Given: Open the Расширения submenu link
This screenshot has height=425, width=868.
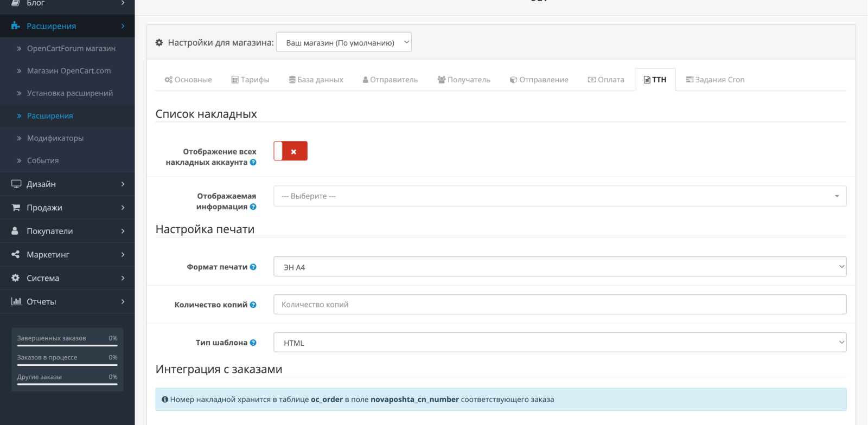Looking at the screenshot, I should click(x=67, y=115).
